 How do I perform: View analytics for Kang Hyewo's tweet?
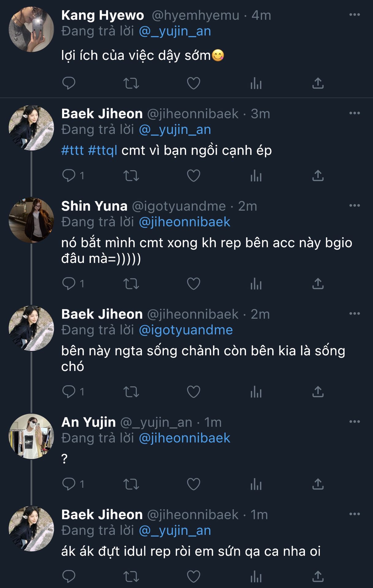pos(256,83)
